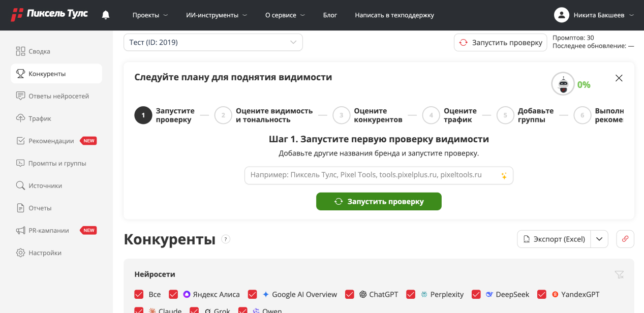Go to Сводка in the sidebar
The height and width of the screenshot is (313, 644).
(56, 51)
